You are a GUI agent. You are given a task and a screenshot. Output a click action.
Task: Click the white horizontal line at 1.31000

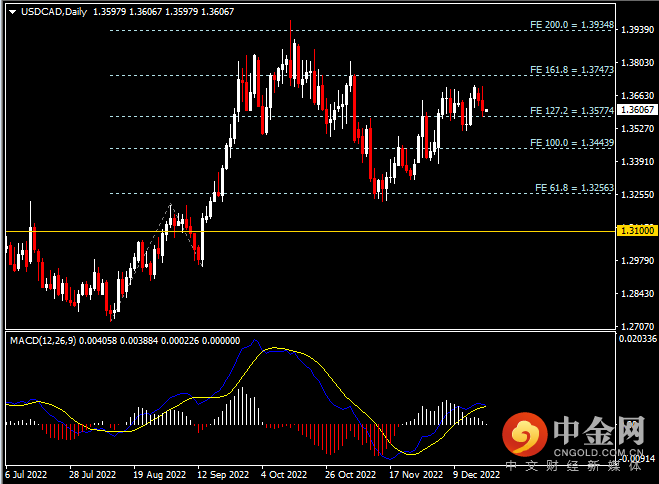pos(300,231)
